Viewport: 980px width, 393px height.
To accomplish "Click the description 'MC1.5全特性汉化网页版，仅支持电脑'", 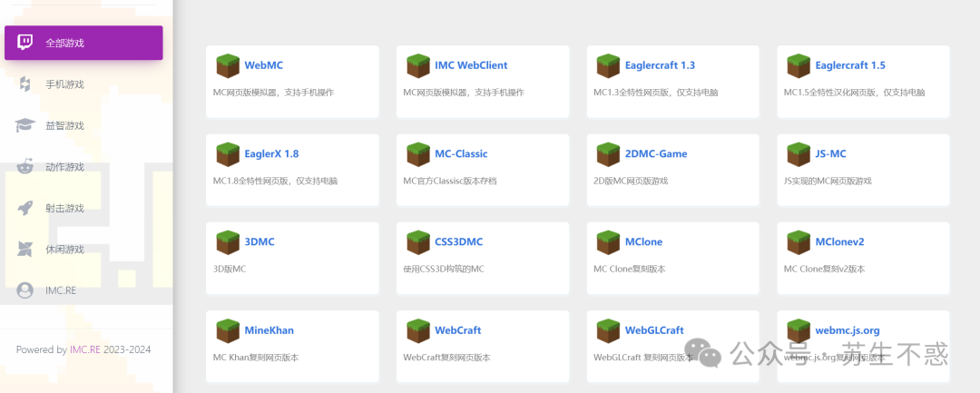I will pyautogui.click(x=855, y=93).
